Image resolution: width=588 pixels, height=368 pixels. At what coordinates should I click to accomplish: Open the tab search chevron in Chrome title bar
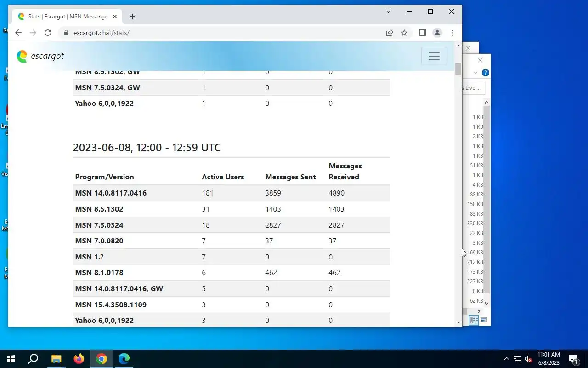pyautogui.click(x=388, y=11)
